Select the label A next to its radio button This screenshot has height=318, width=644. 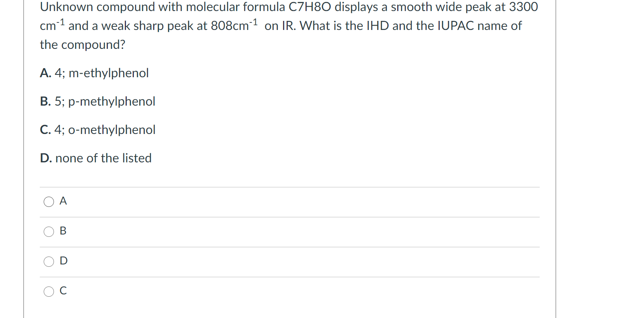(63, 201)
